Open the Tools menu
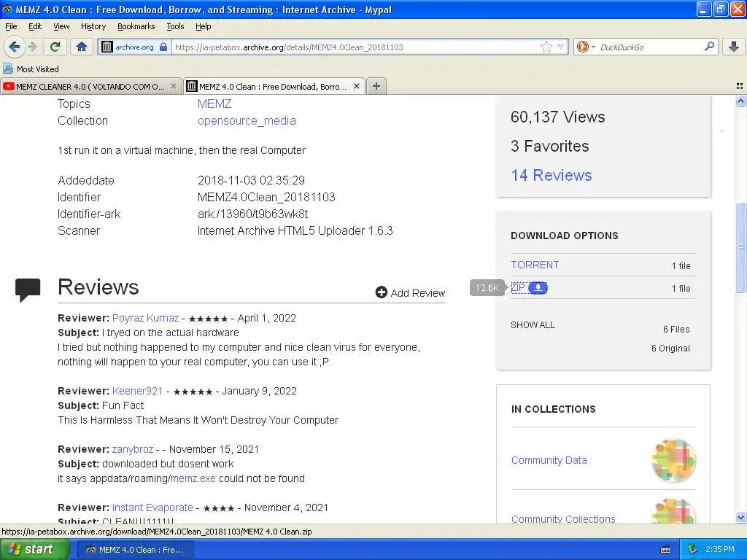The image size is (747, 560). click(x=175, y=26)
